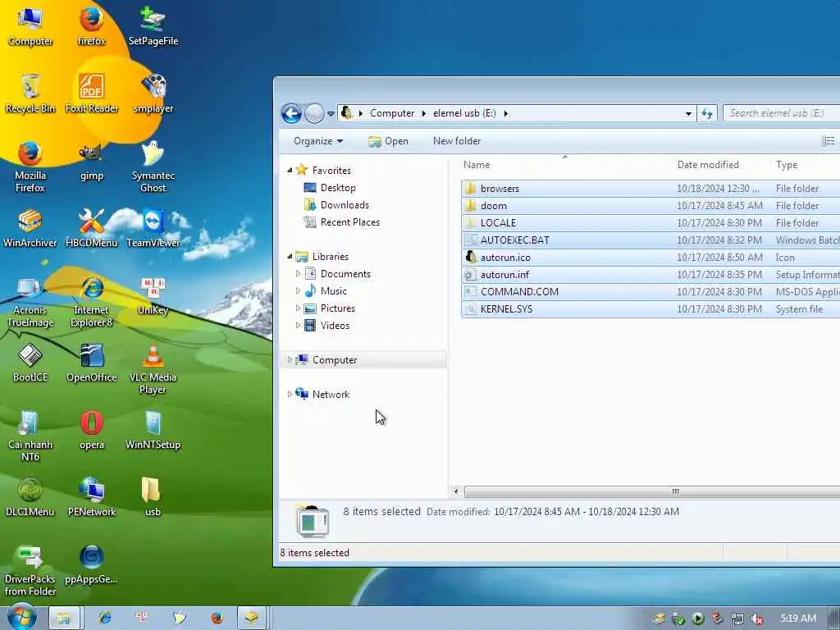Image resolution: width=840 pixels, height=630 pixels.
Task: Expand Music library node
Action: pyautogui.click(x=298, y=291)
